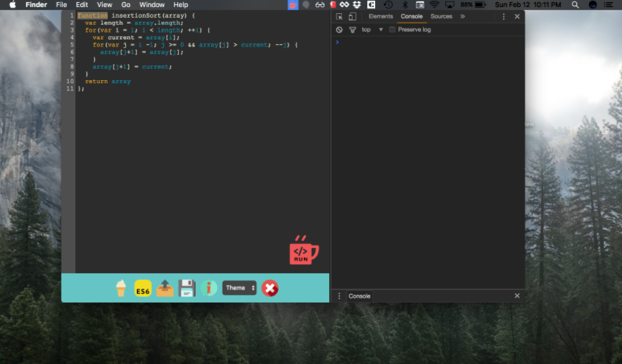The width and height of the screenshot is (622, 364).
Task: Click the Time Machine menu bar icon
Action: point(388,5)
